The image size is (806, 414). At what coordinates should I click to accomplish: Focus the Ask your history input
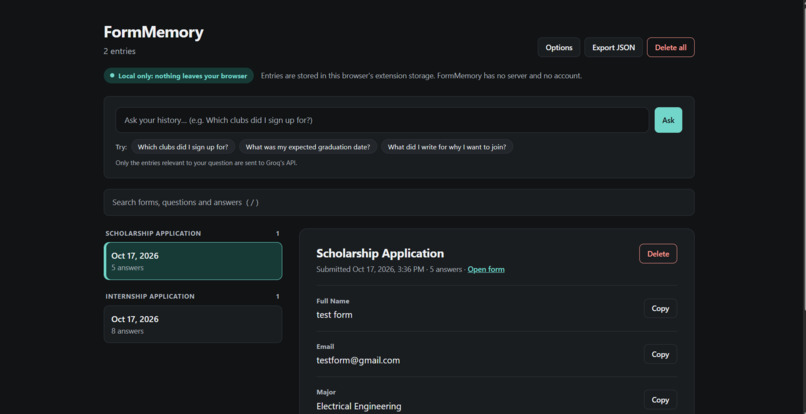click(x=382, y=120)
